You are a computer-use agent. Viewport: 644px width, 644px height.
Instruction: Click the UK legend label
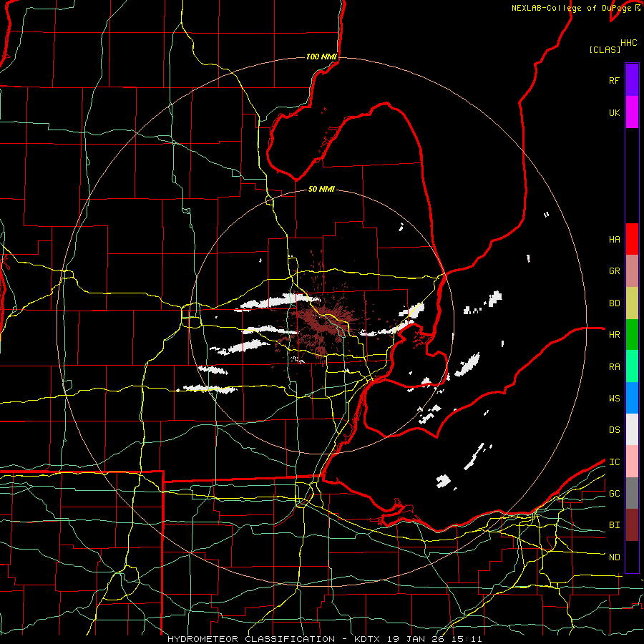[x=614, y=112]
